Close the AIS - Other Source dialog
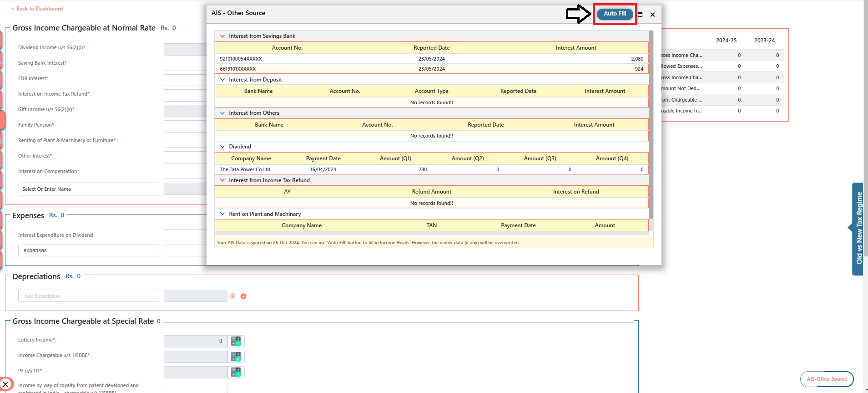The image size is (868, 393). [x=652, y=15]
